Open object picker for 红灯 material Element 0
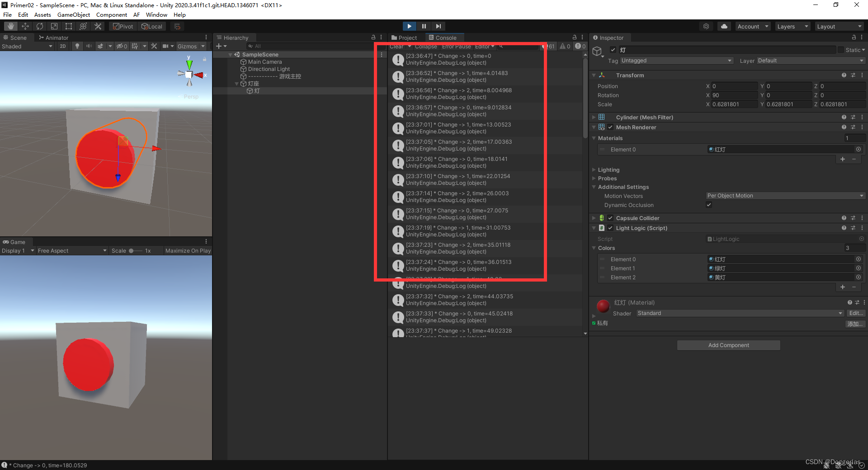Screen dimensions: 868x470 click(859, 149)
